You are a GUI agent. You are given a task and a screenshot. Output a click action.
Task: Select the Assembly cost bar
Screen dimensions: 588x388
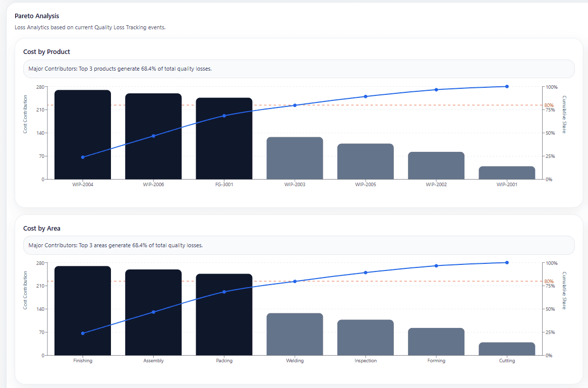153,312
